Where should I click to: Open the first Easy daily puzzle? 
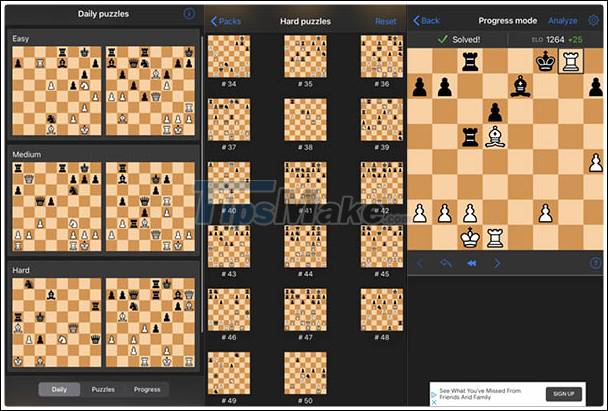[57, 91]
